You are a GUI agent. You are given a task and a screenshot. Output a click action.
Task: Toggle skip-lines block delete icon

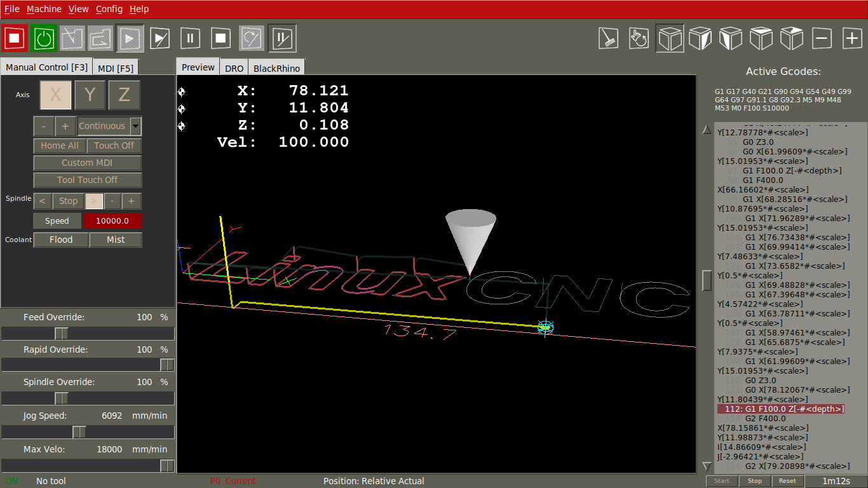click(252, 39)
